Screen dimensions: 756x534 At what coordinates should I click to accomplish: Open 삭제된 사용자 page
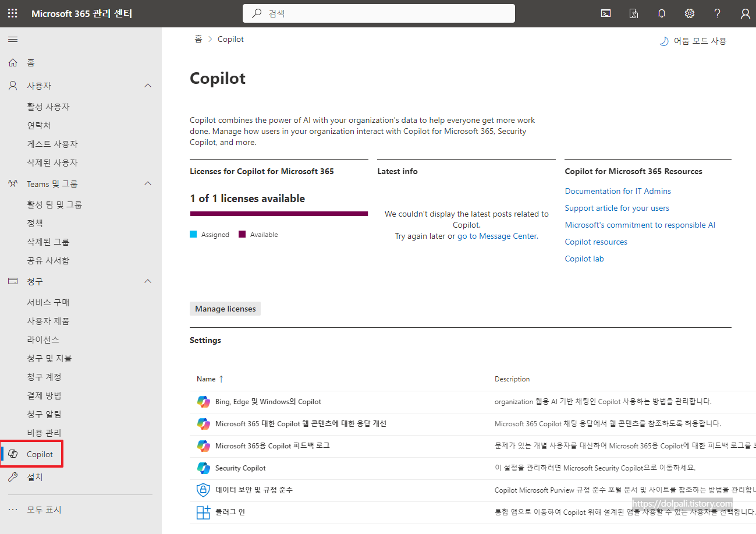tap(52, 162)
